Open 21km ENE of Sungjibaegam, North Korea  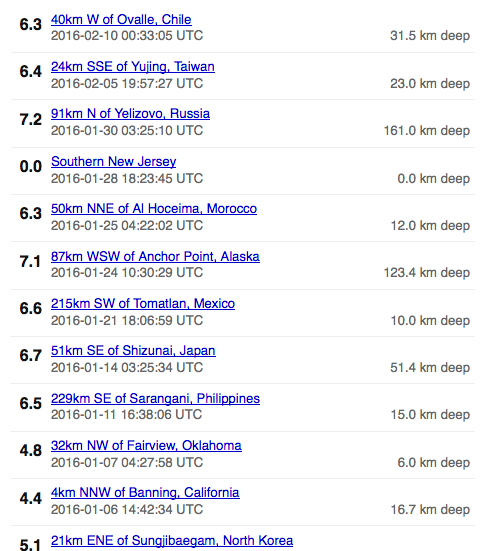(172, 540)
